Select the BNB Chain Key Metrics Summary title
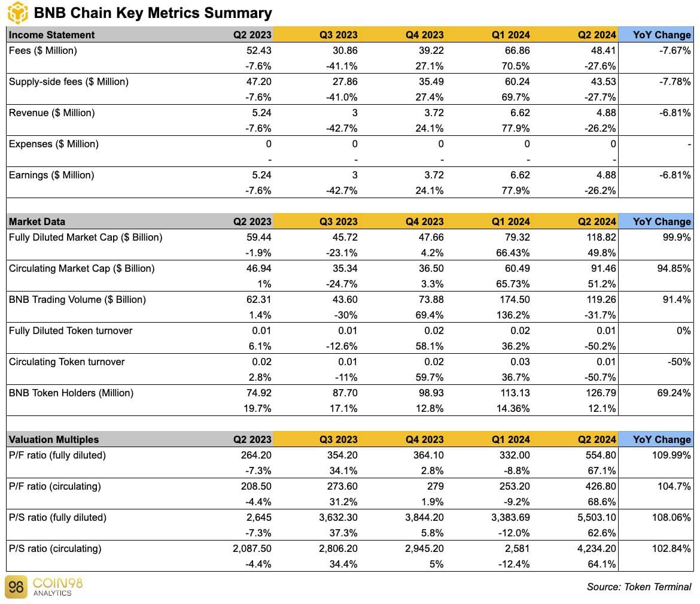The height and width of the screenshot is (604, 700). click(153, 13)
